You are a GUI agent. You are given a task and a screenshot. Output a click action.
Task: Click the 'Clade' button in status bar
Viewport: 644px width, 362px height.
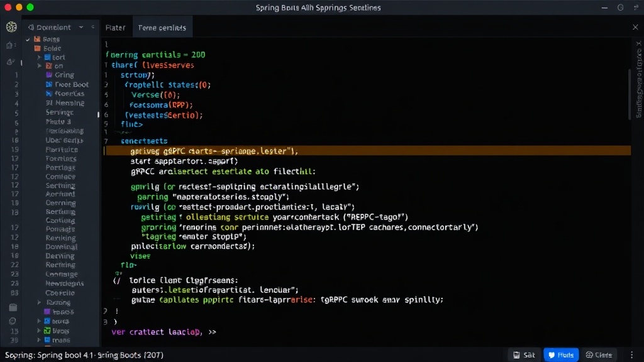click(599, 354)
